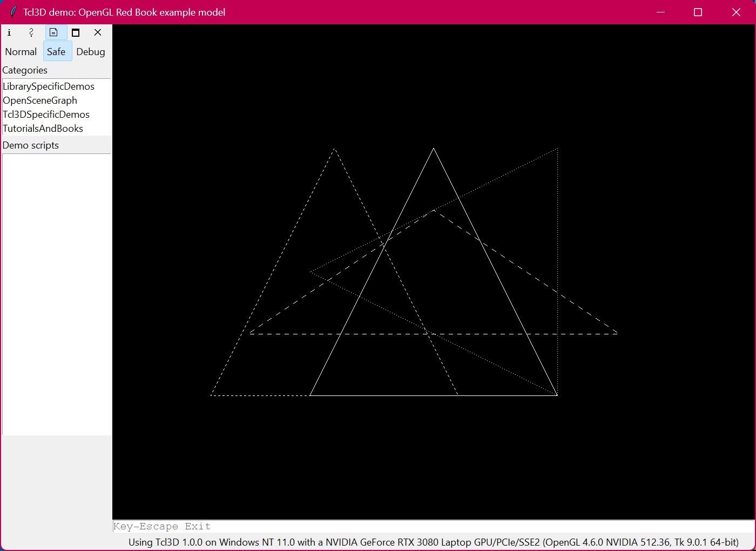Click the 'Key-Escape Exit' text field
The image size is (756, 551).
433,526
